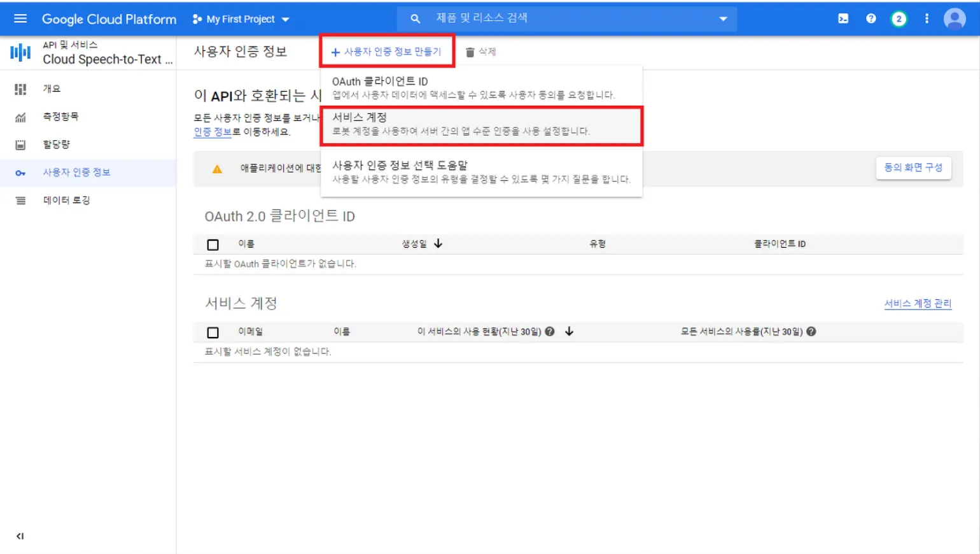Select all OAuth 2.0 client ID rows checkbox

pos(213,245)
